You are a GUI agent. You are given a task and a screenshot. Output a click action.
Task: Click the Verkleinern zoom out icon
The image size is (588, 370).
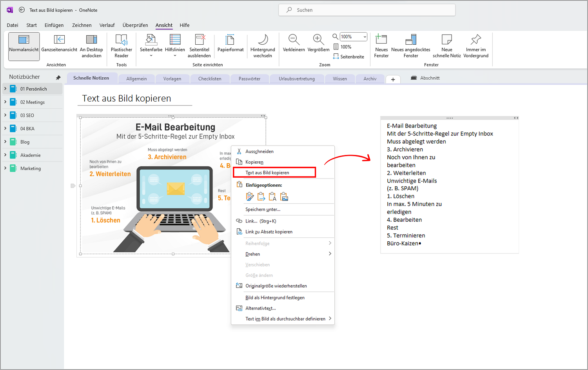(x=294, y=40)
